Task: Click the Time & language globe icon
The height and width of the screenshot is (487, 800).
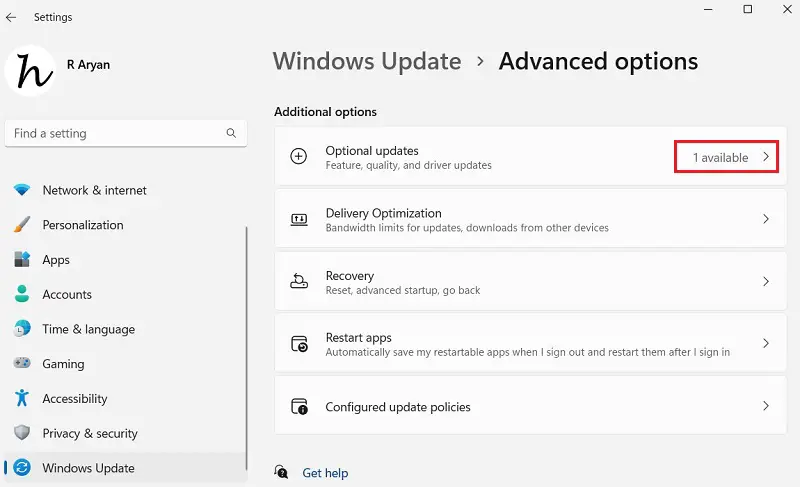Action: (x=22, y=329)
